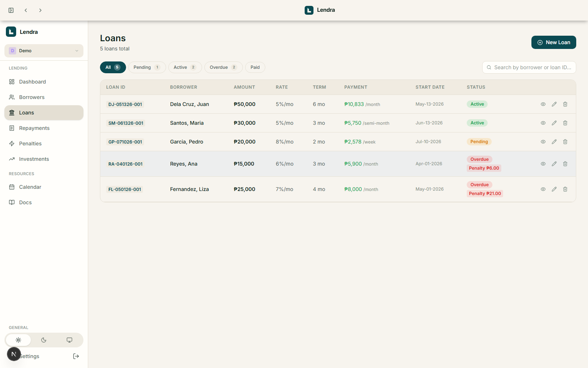
Task: View loan DJ-051326-001 eye icon
Action: (x=543, y=104)
